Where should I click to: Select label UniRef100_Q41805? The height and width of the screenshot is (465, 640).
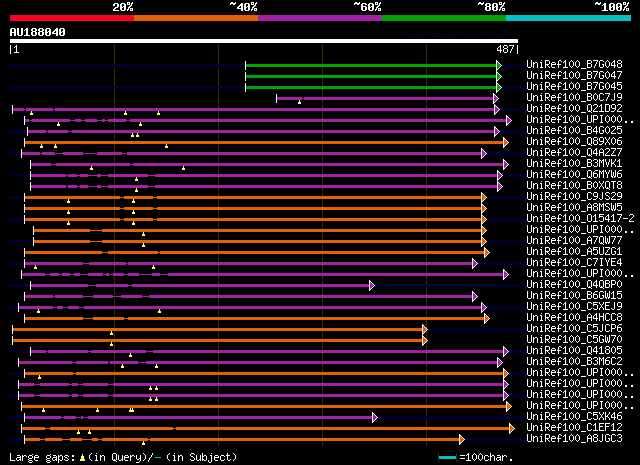click(x=574, y=350)
